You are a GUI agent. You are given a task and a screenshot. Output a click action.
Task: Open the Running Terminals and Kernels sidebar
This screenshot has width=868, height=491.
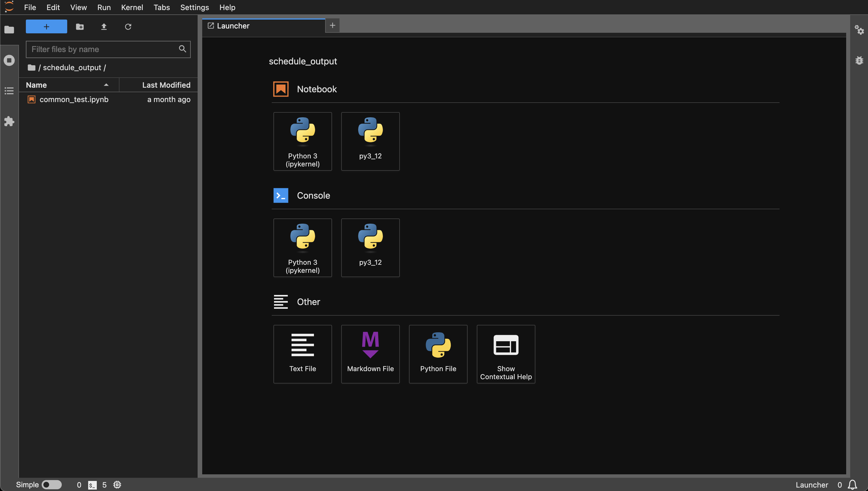coord(9,60)
